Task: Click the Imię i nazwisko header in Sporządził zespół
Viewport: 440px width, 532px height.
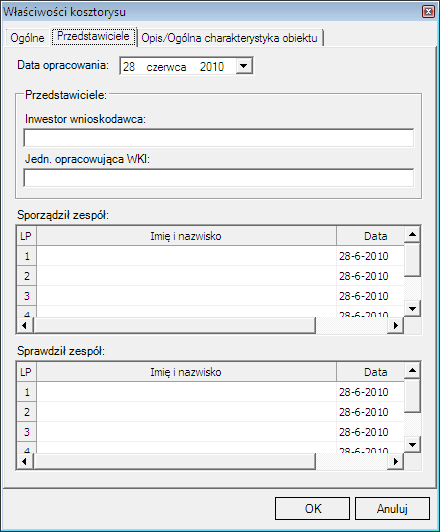Action: (187, 236)
